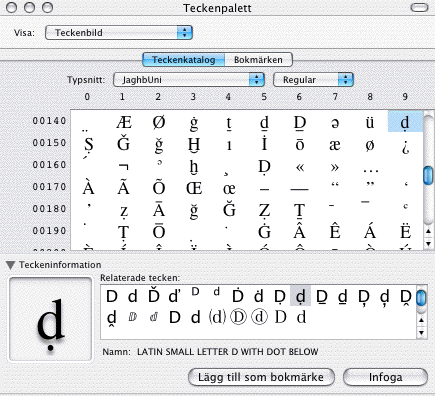Select the capital Œ ligature glyph

[194, 188]
